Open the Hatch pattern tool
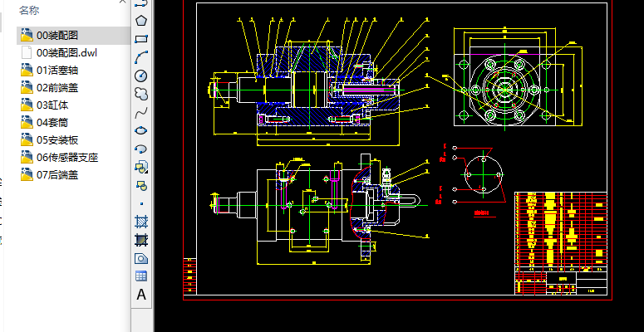This screenshot has height=332, width=644. tap(141, 222)
